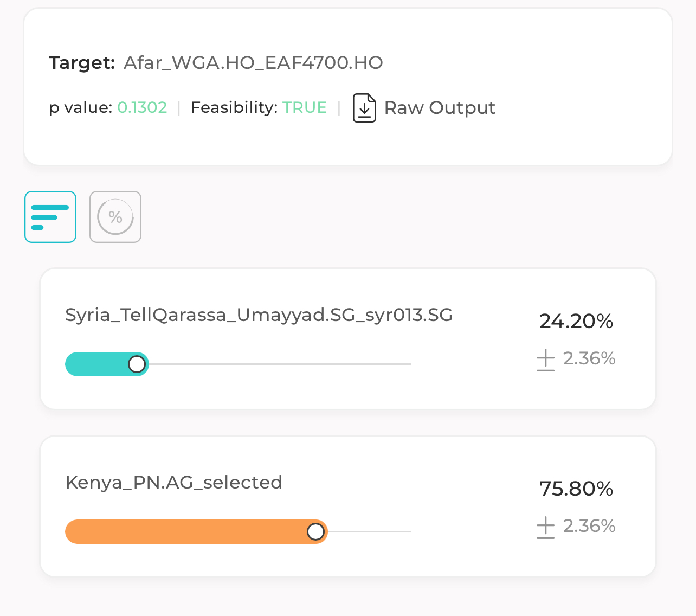Click the Kenya_PN slider handle

click(x=315, y=531)
